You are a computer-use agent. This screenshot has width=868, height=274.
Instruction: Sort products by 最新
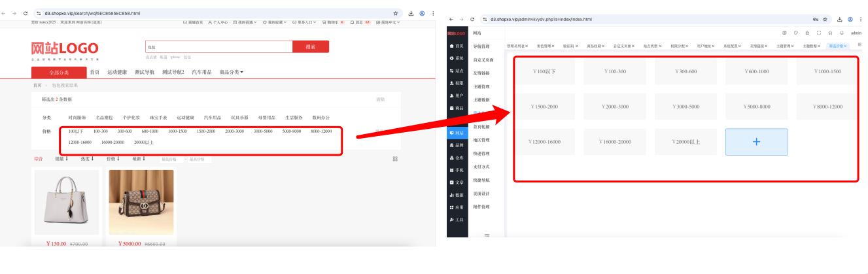click(139, 159)
